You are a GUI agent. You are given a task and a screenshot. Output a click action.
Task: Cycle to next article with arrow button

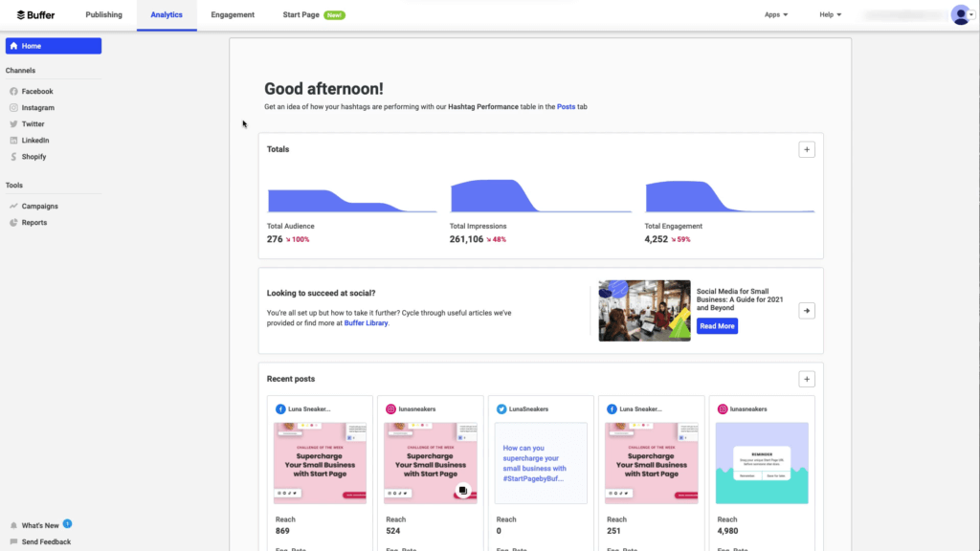point(806,311)
